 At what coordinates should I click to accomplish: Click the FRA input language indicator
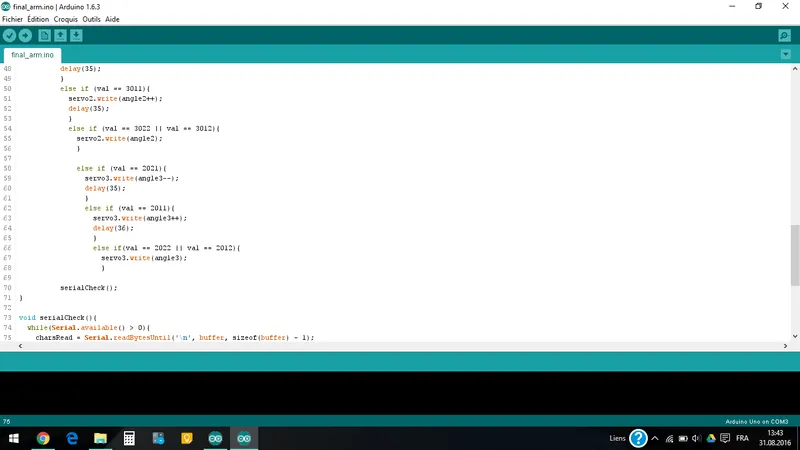[x=742, y=438]
